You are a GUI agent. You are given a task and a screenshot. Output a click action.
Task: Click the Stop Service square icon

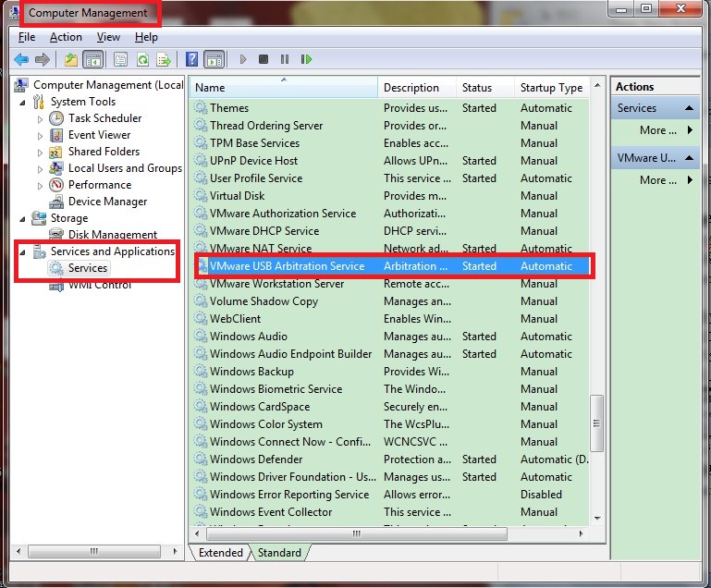click(264, 59)
